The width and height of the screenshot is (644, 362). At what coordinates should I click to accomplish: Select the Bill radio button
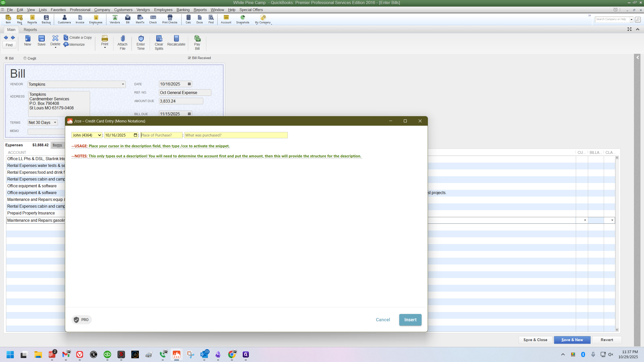point(7,58)
